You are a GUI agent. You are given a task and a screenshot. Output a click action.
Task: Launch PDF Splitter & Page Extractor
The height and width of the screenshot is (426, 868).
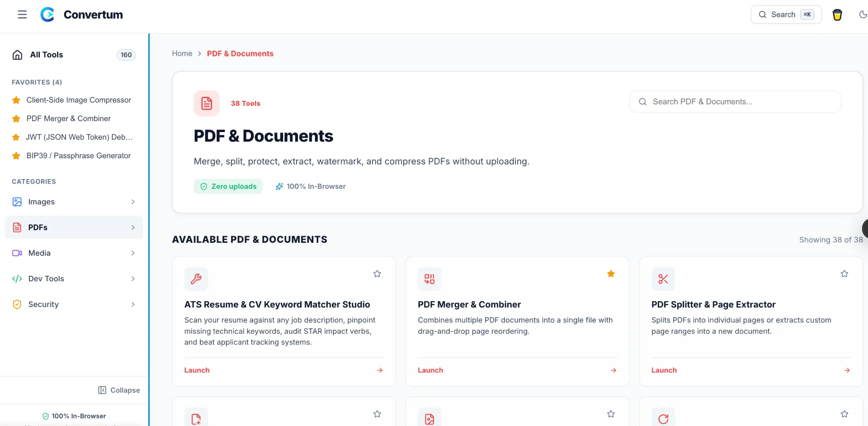[x=664, y=370]
